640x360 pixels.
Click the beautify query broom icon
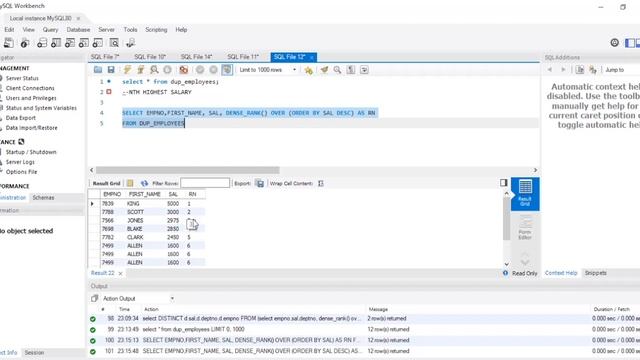(x=324, y=70)
